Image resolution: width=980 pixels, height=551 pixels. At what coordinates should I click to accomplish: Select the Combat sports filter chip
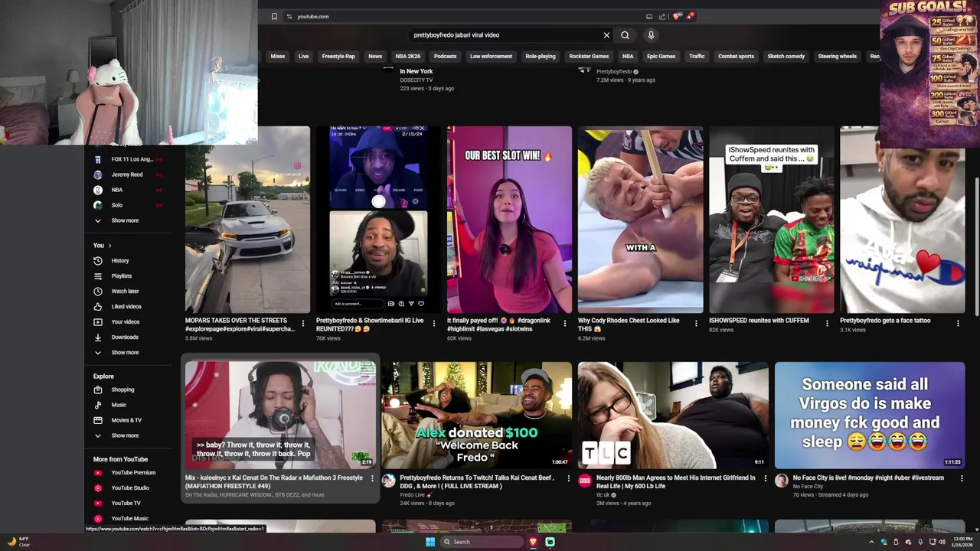[736, 56]
